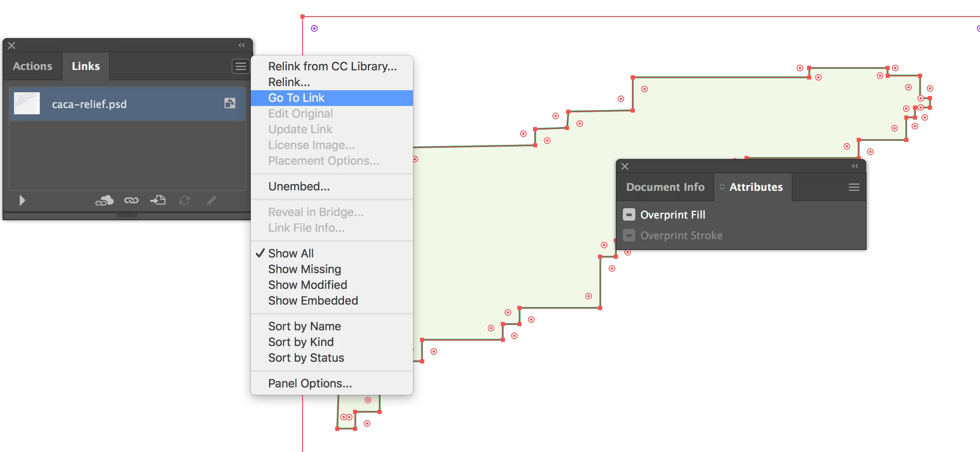Screen dimensions: 980x452
Task: Click the Update Link refresh icon
Action: [185, 201]
